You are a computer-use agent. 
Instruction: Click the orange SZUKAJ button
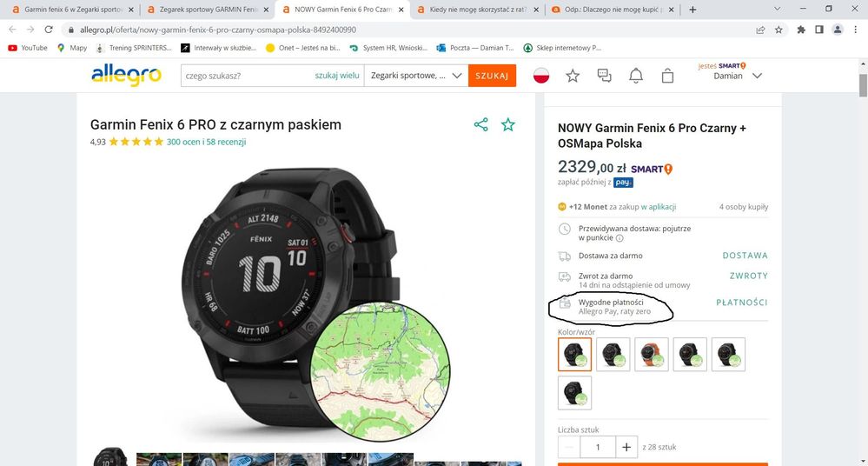click(492, 76)
